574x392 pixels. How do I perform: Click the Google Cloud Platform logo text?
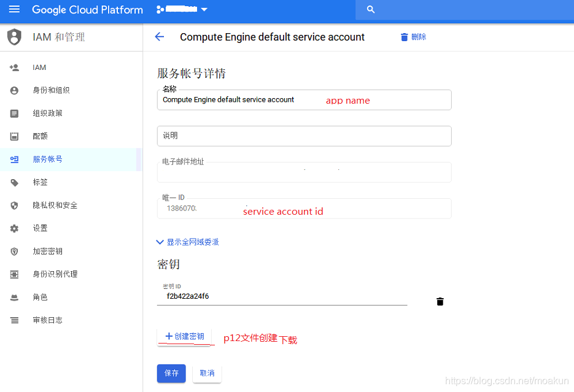tap(88, 9)
